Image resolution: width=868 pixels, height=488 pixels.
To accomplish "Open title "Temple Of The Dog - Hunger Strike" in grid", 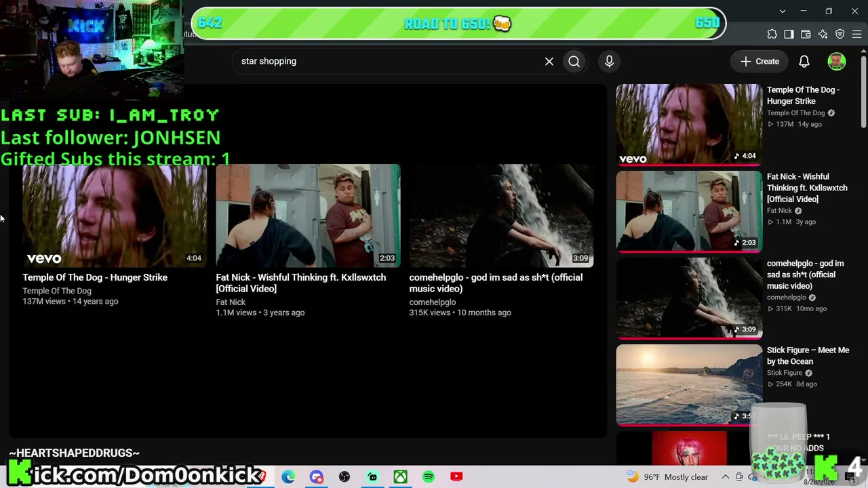I will coord(95,277).
